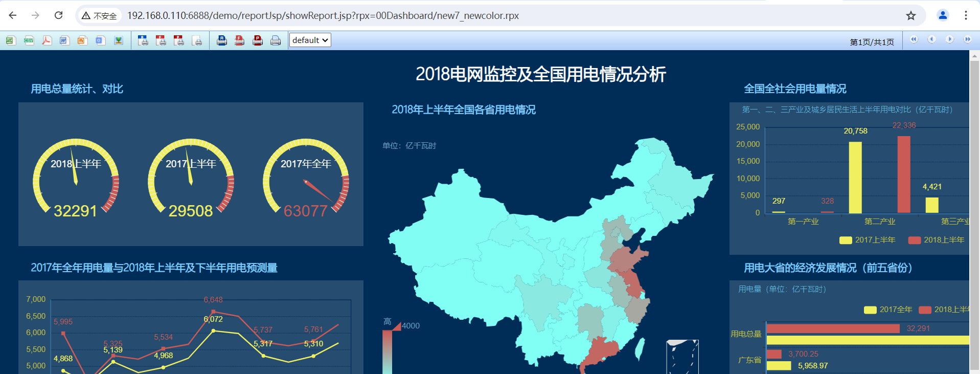Screen dimensions: 980x374
Task: Export the report as PDF
Action: point(47,40)
